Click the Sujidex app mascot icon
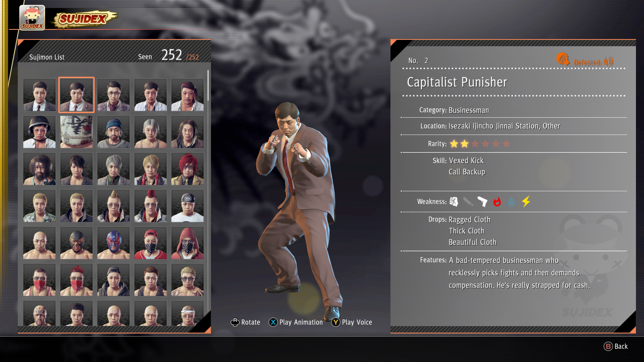644x362 pixels. pyautogui.click(x=32, y=17)
